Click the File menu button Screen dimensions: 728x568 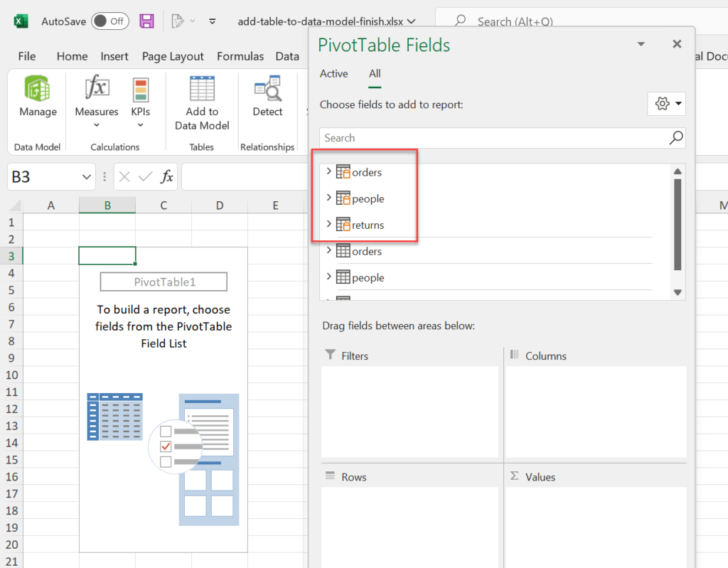coord(27,56)
